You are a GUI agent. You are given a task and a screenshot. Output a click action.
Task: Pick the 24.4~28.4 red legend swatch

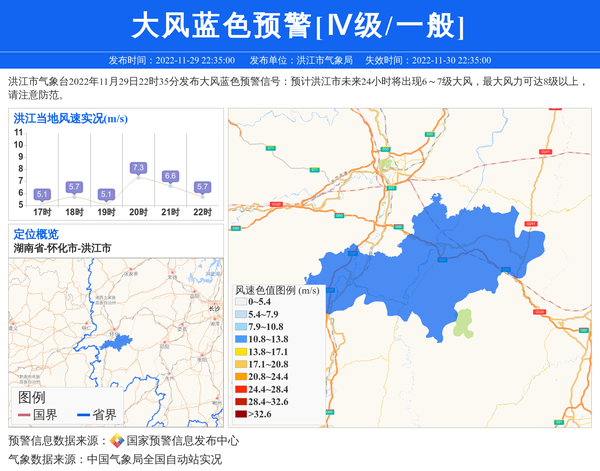[x=241, y=390]
